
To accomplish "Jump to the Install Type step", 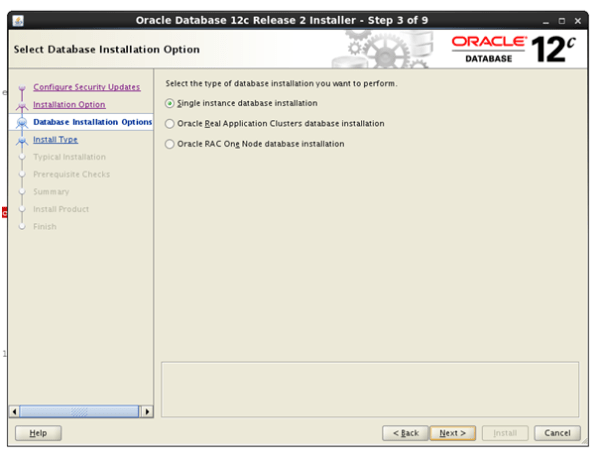I will 55,139.
